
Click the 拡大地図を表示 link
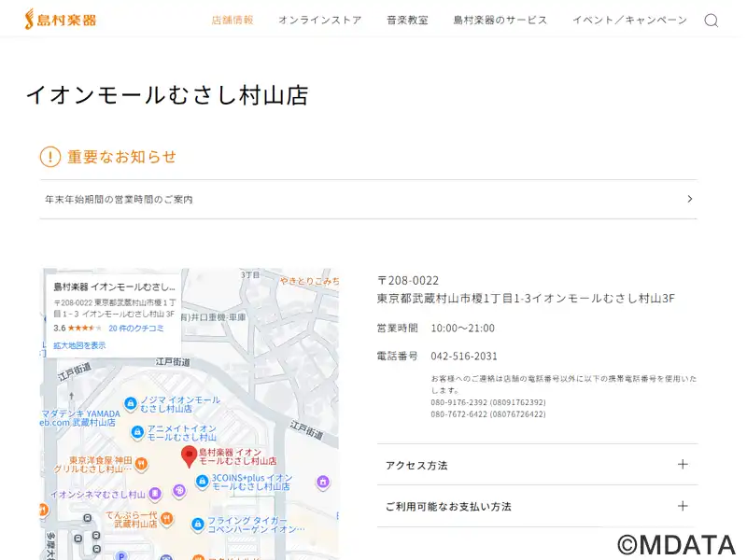coord(79,345)
